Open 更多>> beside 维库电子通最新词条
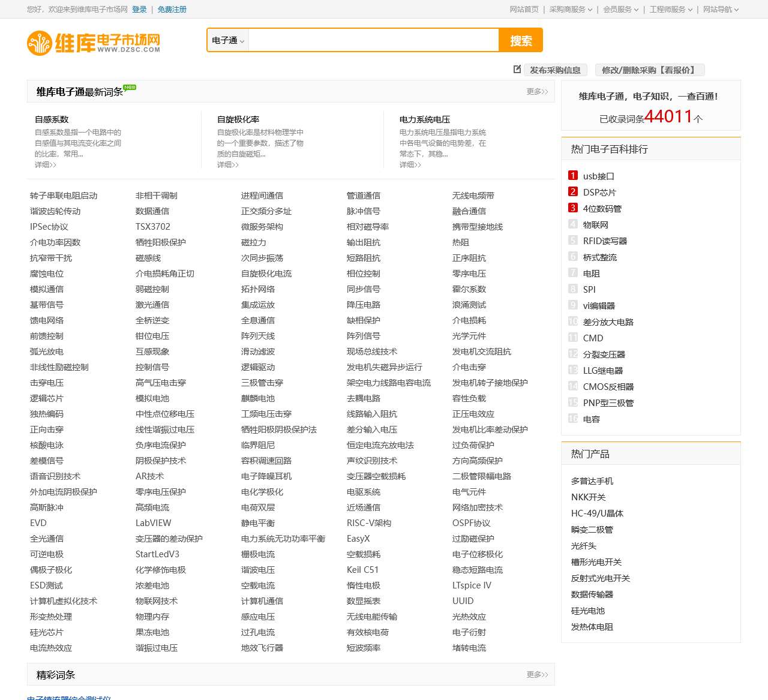 [537, 92]
